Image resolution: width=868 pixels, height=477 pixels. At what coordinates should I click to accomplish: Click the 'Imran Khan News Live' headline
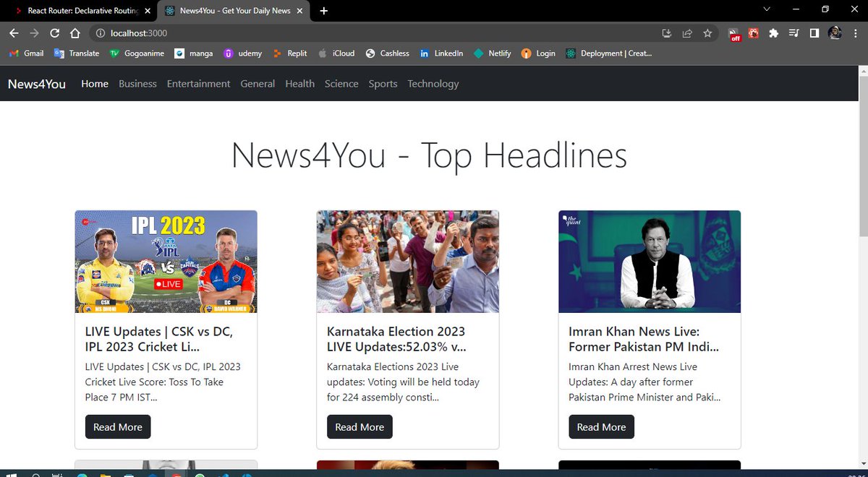[644, 339]
